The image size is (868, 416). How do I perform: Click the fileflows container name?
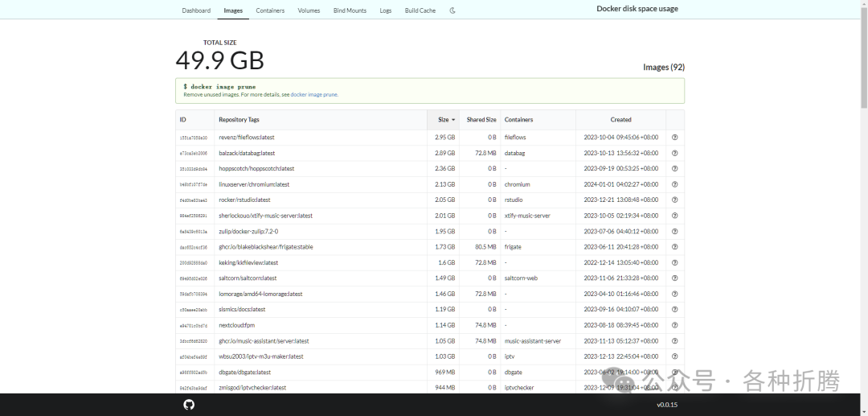pyautogui.click(x=515, y=138)
